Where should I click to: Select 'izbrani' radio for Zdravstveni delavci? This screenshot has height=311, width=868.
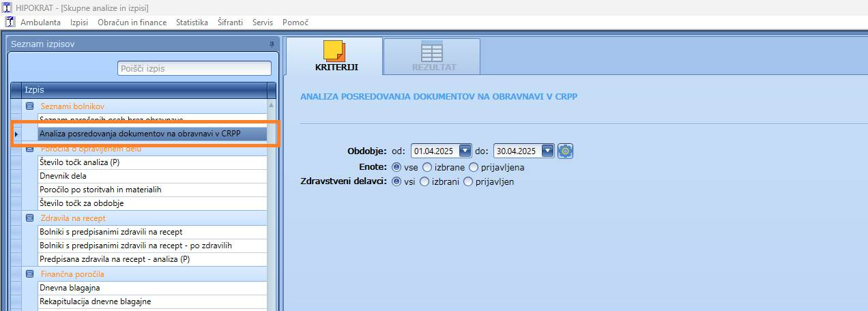[424, 181]
